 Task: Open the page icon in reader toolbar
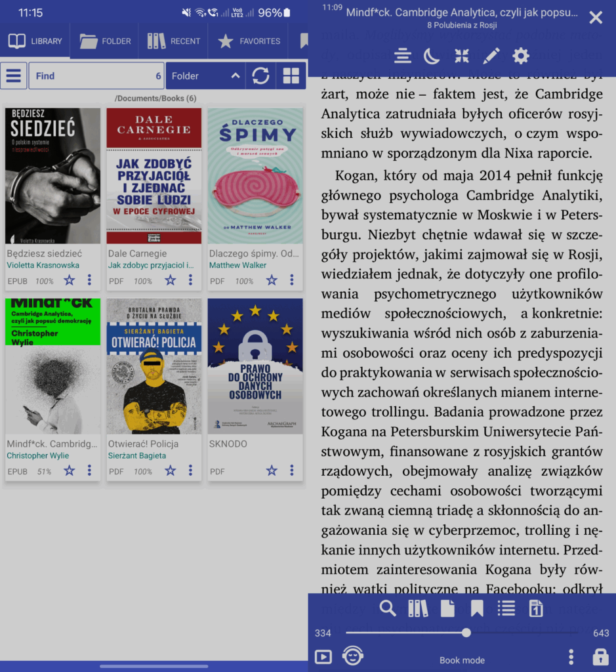coord(447,608)
